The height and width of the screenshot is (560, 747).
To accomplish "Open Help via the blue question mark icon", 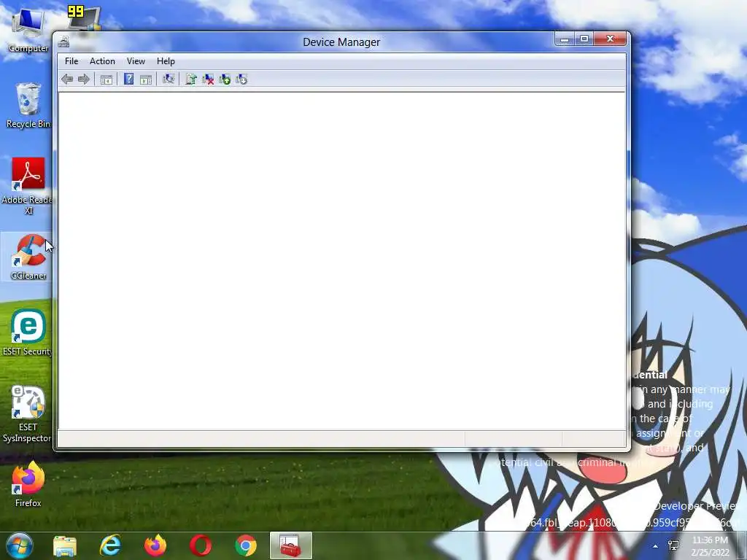I will 128,79.
